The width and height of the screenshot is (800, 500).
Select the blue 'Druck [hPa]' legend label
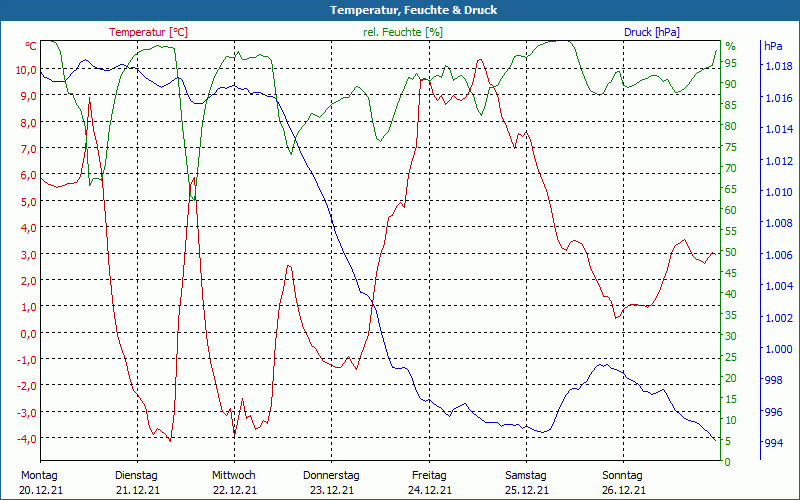pyautogui.click(x=652, y=32)
